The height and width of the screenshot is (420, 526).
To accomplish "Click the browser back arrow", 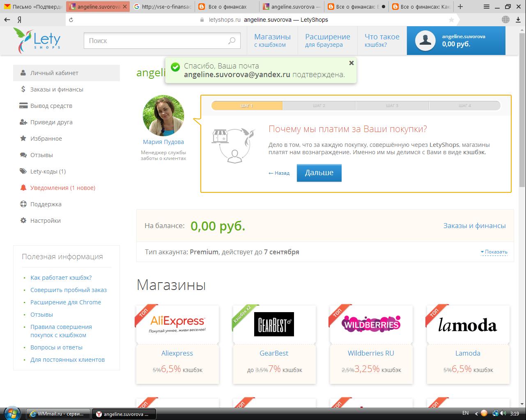I will pyautogui.click(x=7, y=20).
